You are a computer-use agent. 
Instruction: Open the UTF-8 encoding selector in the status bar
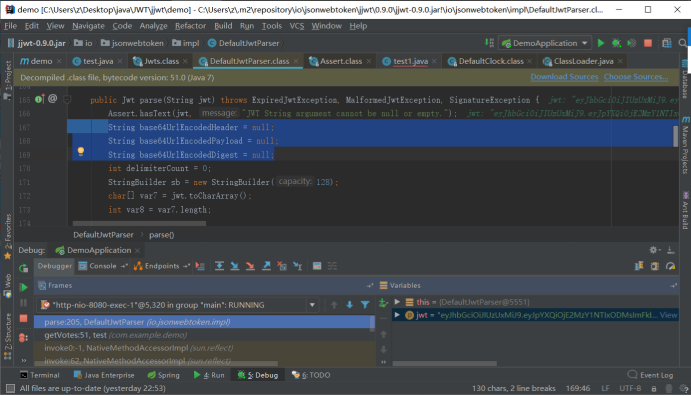coord(630,389)
